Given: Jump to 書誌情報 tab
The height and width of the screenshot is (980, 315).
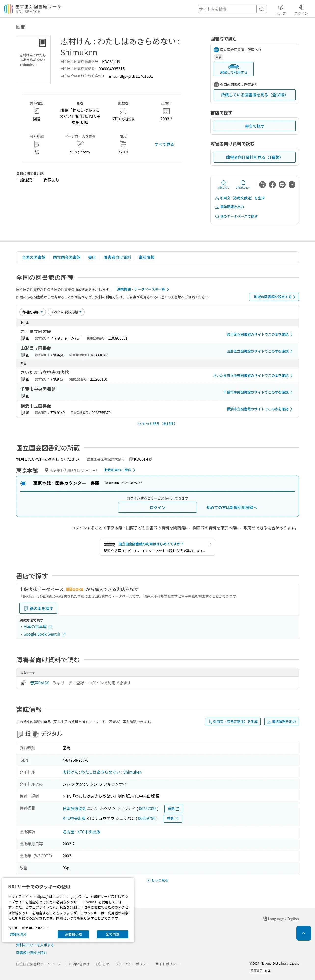Looking at the screenshot, I should click(146, 257).
